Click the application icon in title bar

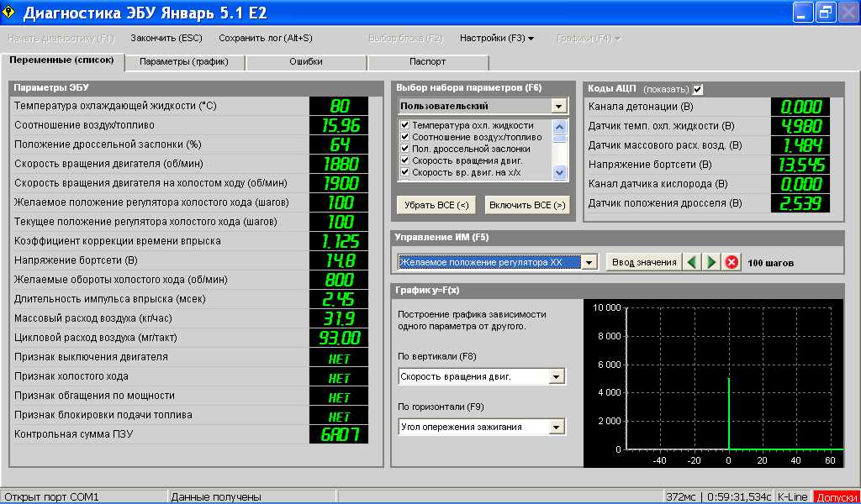click(8, 12)
